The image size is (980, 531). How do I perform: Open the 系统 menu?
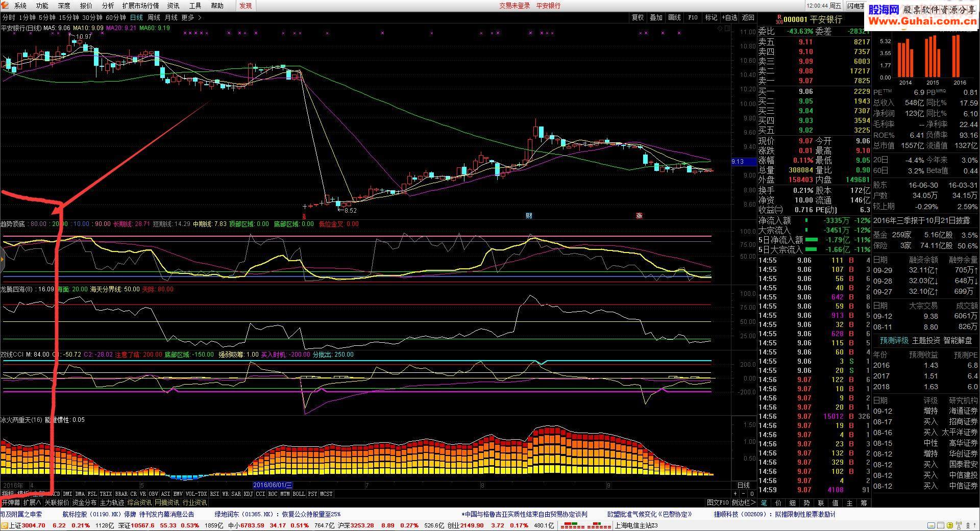point(20,6)
